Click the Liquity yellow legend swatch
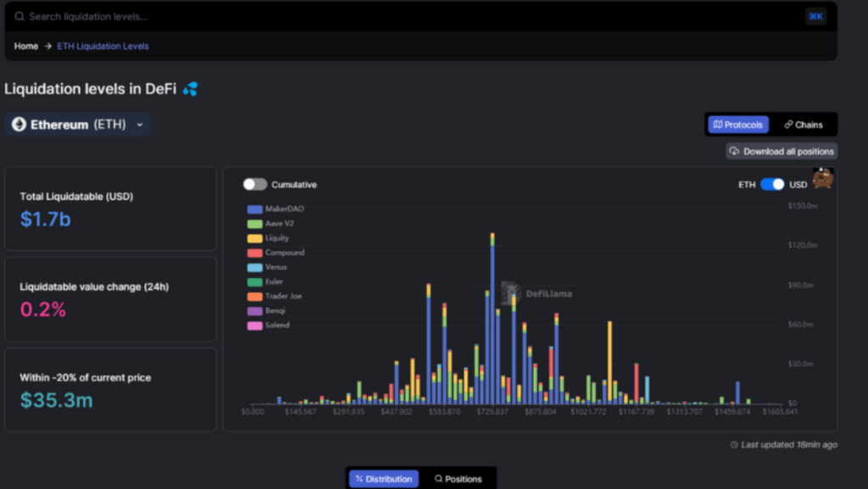This screenshot has height=489, width=868. point(254,238)
